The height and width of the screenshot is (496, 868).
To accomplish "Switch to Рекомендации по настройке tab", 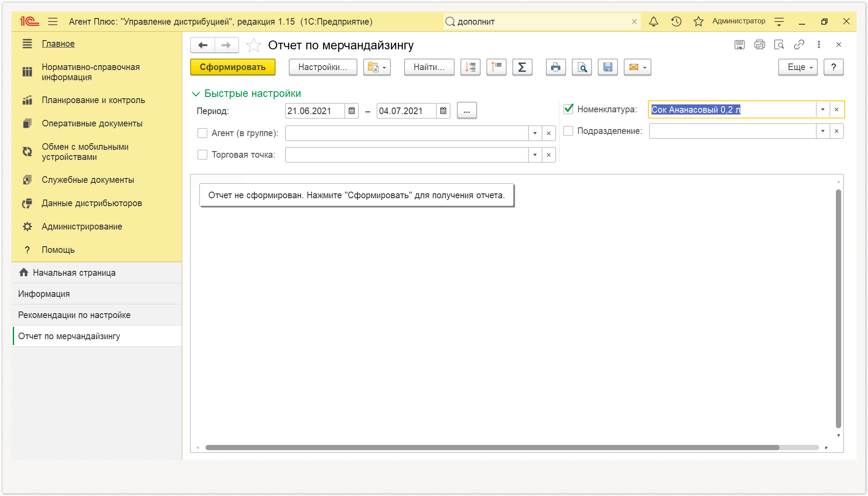I will pos(97,315).
